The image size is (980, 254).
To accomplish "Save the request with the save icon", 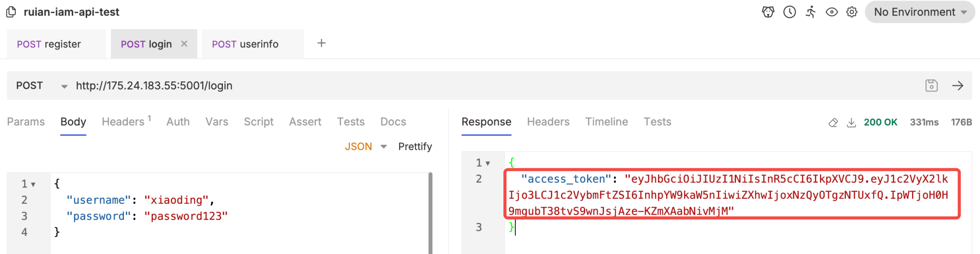I will (x=931, y=86).
